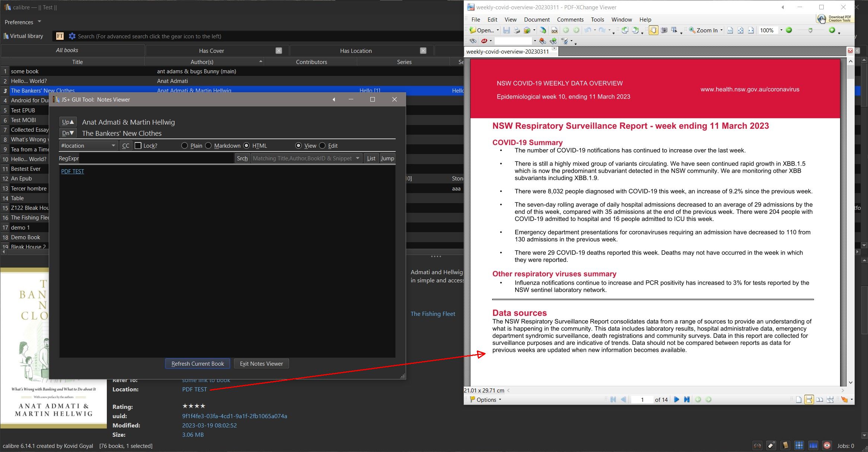Image resolution: width=868 pixels, height=452 pixels.
Task: Click the search gear icon in calibre
Action: [72, 36]
